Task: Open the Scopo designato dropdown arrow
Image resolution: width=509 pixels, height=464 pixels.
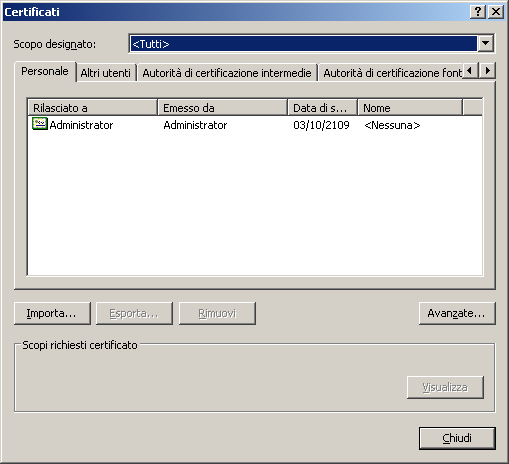Action: [x=486, y=43]
